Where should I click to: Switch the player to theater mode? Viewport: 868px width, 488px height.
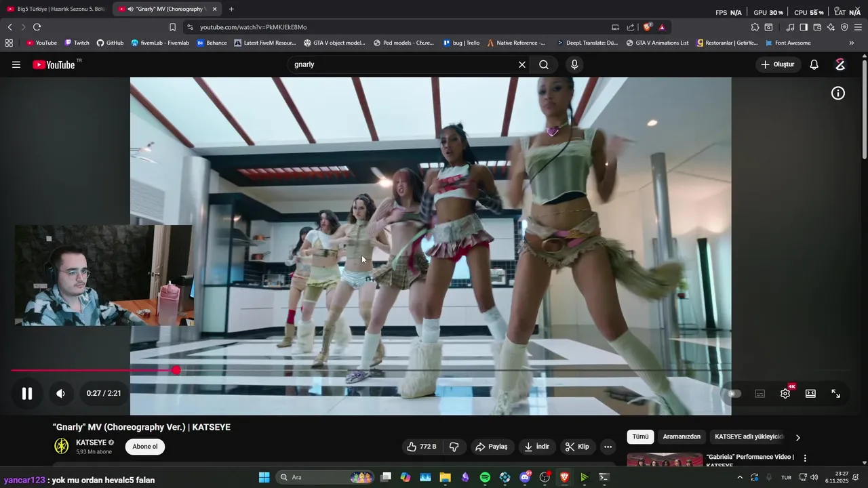(810, 393)
